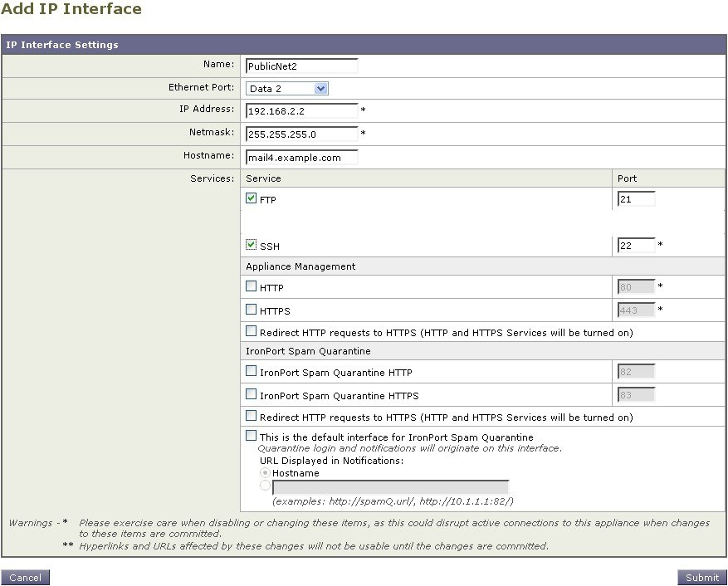This screenshot has height=586, width=728.
Task: Enable the HTTP appliance management service
Action: (x=251, y=286)
